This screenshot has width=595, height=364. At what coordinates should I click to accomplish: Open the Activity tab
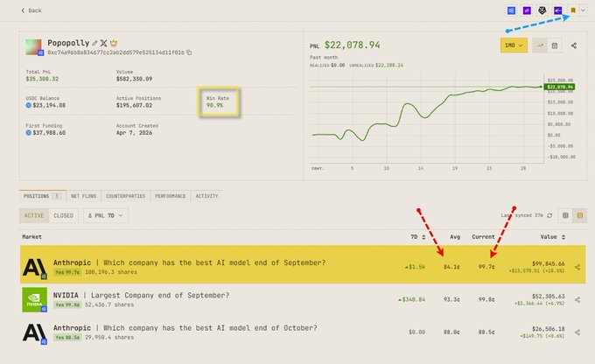click(x=206, y=196)
